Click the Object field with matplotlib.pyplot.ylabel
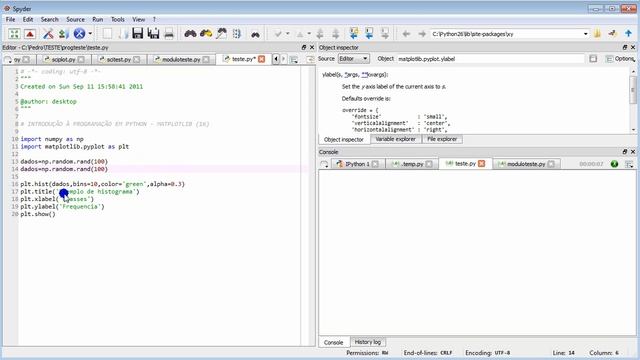Image resolution: width=640 pixels, height=360 pixels. tap(491, 59)
